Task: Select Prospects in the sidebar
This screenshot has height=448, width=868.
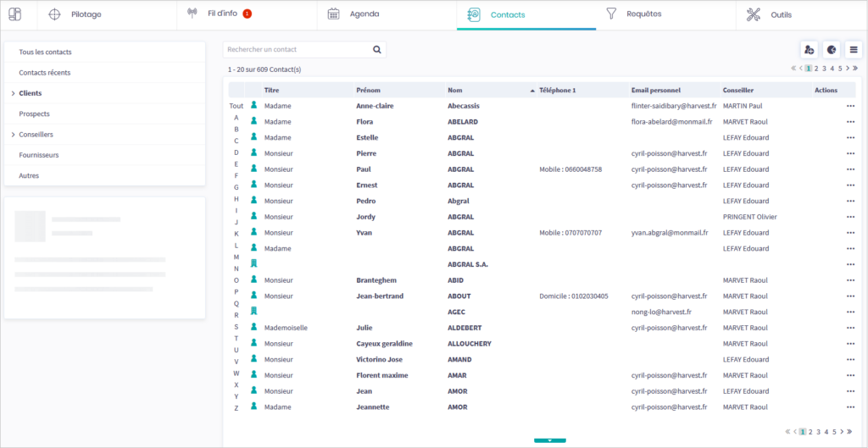Action: point(35,113)
